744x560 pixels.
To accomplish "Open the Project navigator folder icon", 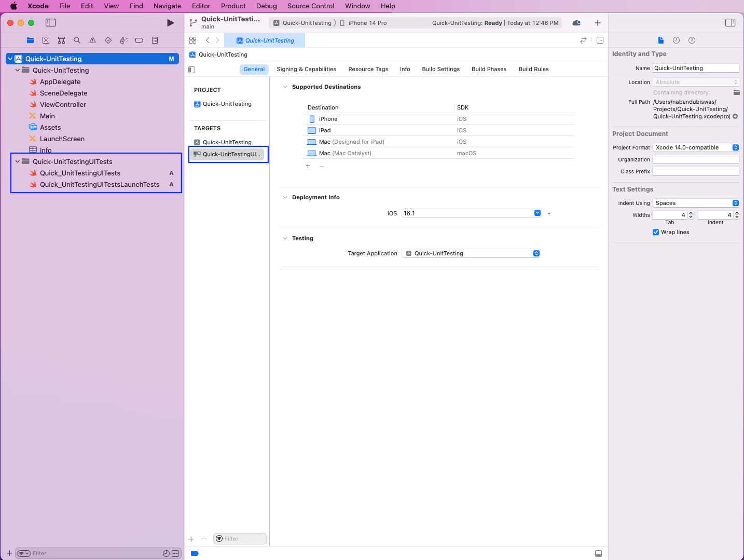I will pyautogui.click(x=31, y=40).
